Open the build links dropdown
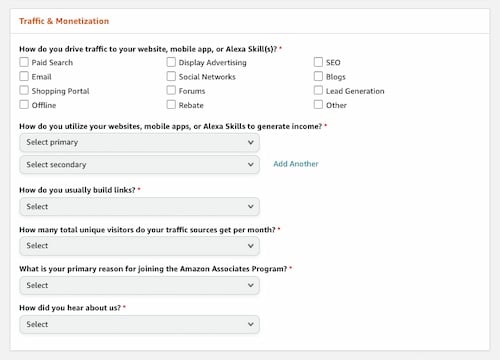Screen dimensions: 500x360 pos(139,207)
